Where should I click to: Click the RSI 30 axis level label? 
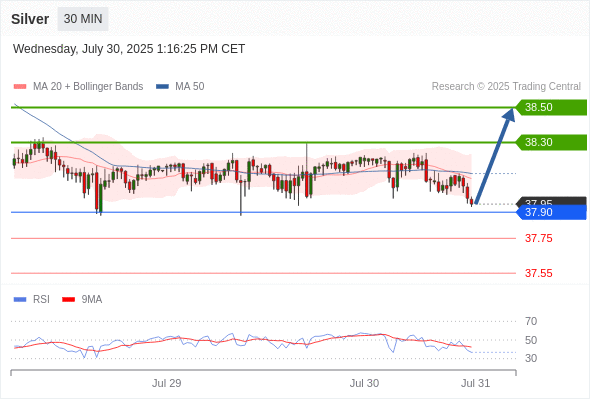click(x=531, y=358)
